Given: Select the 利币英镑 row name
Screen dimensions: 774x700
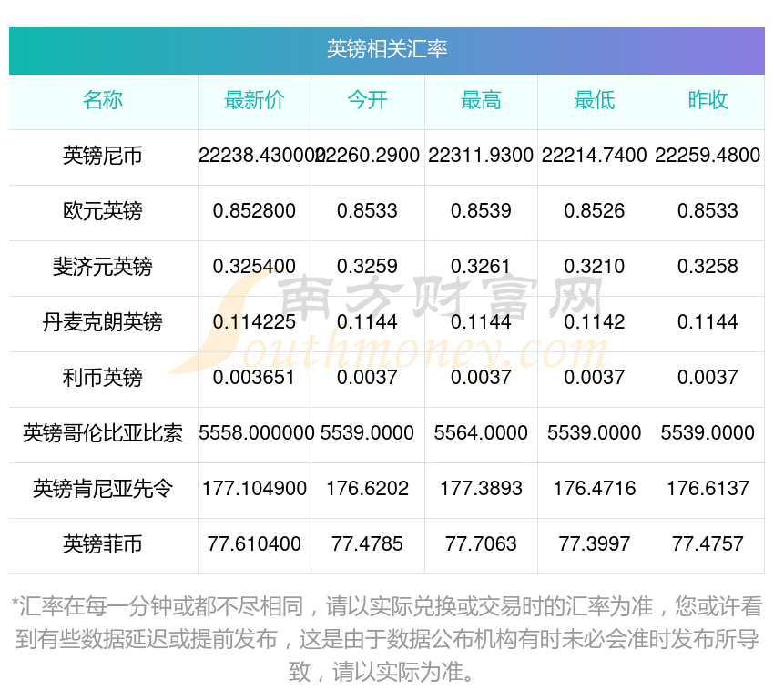Looking at the screenshot, I should point(103,378).
